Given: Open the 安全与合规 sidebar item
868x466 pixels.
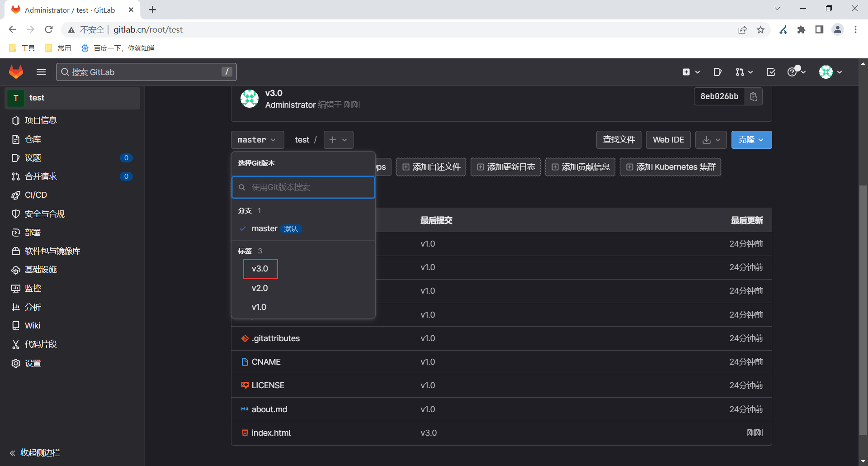Looking at the screenshot, I should click(72, 214).
